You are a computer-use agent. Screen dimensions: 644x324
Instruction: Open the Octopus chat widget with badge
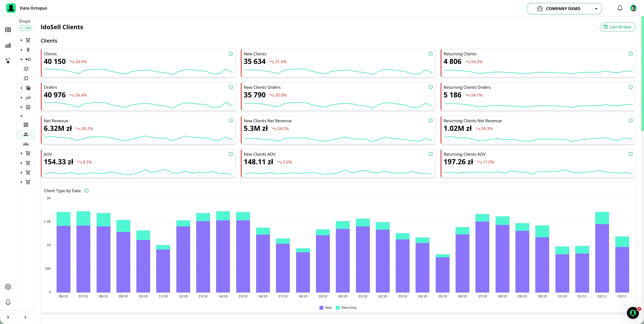click(x=633, y=313)
